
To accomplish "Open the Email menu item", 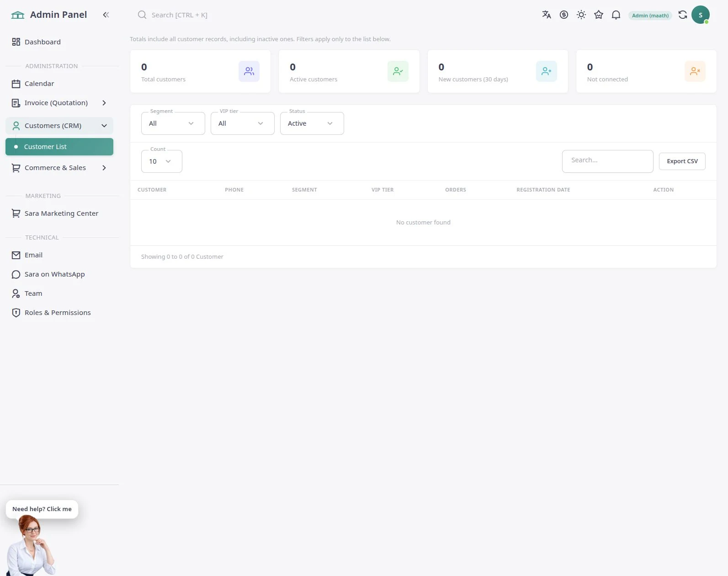I will (59, 255).
